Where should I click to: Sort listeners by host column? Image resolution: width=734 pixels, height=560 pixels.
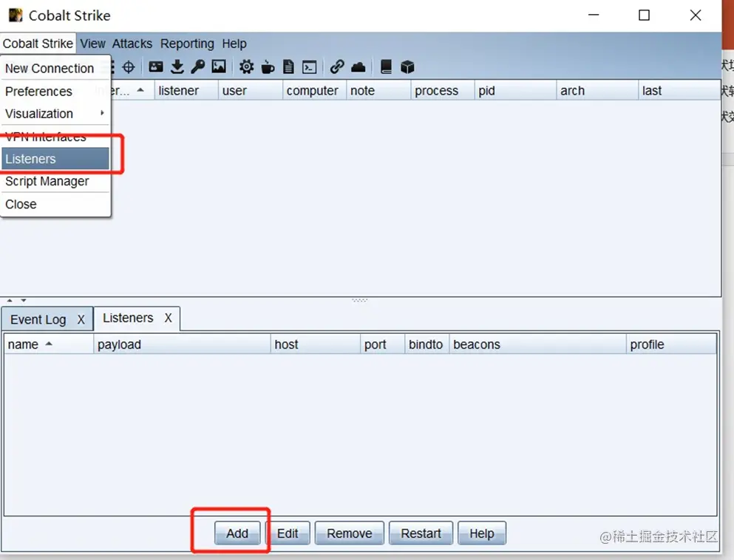coord(316,344)
